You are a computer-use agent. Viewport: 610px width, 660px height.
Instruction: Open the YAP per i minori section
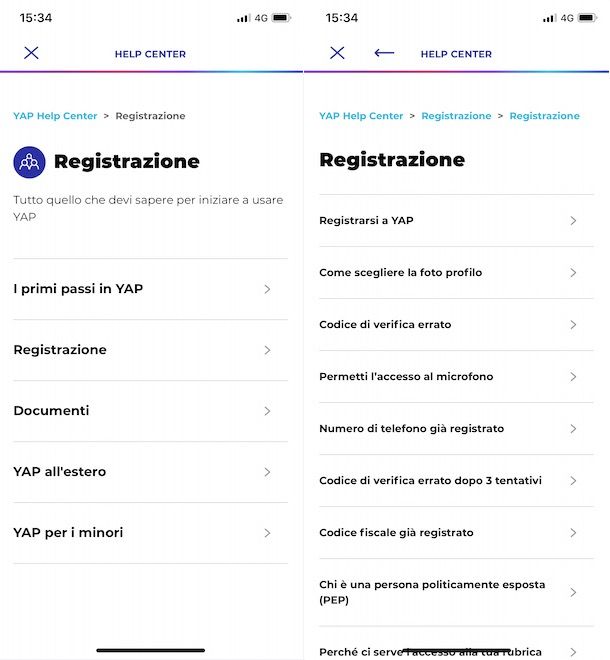(150, 533)
